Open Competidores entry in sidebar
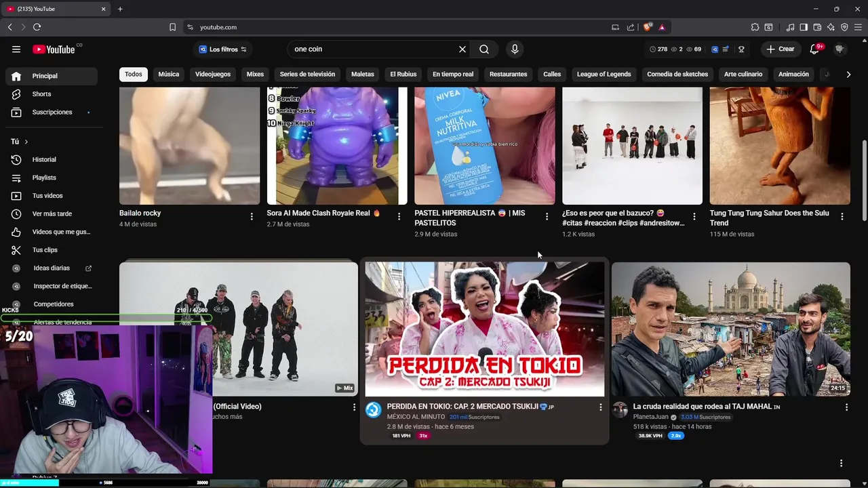The width and height of the screenshot is (868, 488). click(52, 304)
